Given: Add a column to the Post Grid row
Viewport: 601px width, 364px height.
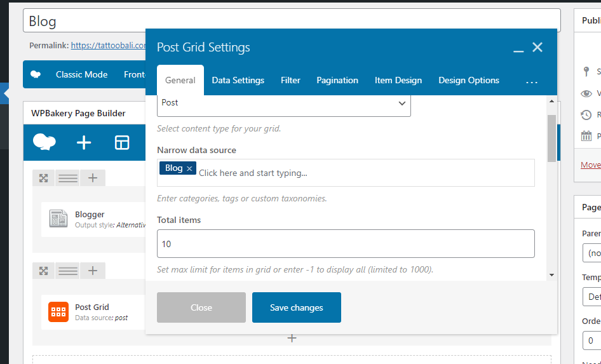Looking at the screenshot, I should 92,271.
